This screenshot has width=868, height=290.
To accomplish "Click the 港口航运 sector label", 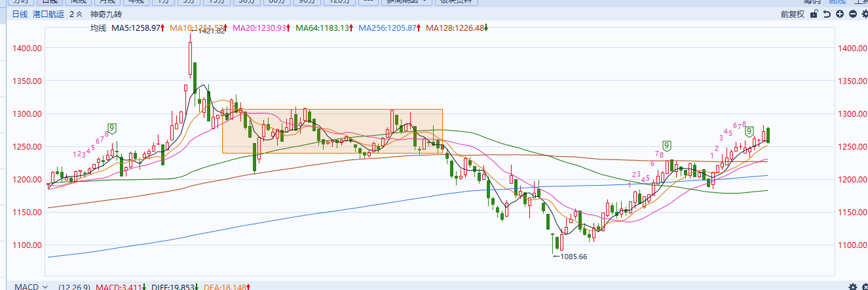I will click(48, 14).
